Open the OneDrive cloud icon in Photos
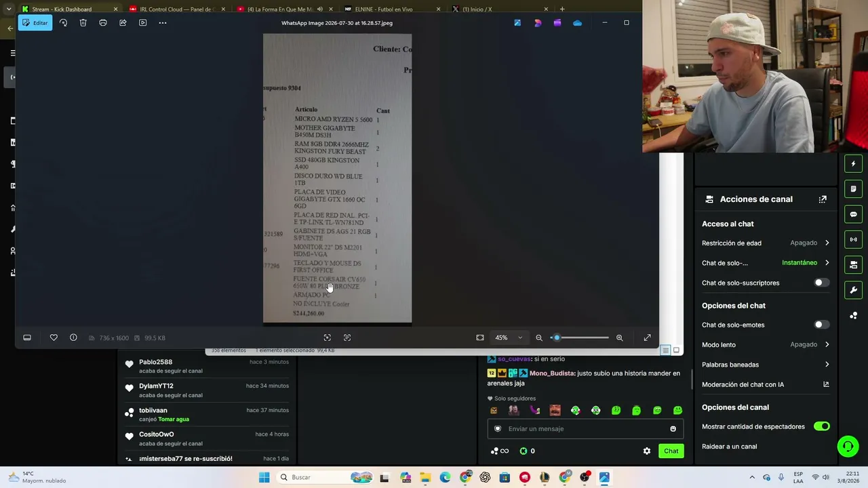 tap(577, 23)
